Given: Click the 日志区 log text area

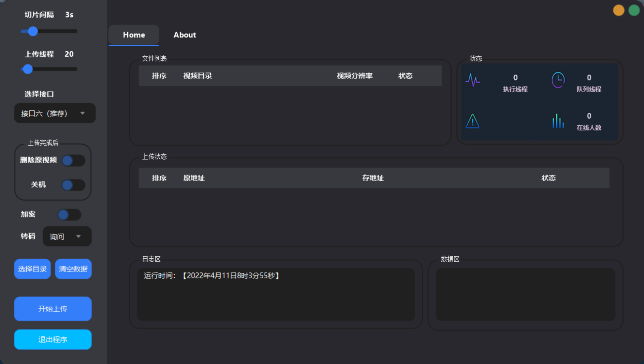Looking at the screenshot, I should pyautogui.click(x=276, y=294).
